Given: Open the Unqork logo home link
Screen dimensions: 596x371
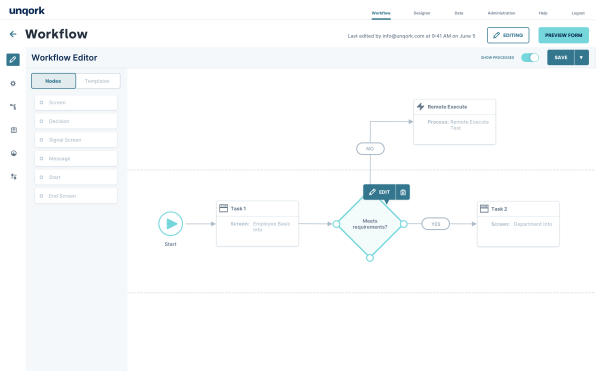Looking at the screenshot, I should click(x=27, y=11).
